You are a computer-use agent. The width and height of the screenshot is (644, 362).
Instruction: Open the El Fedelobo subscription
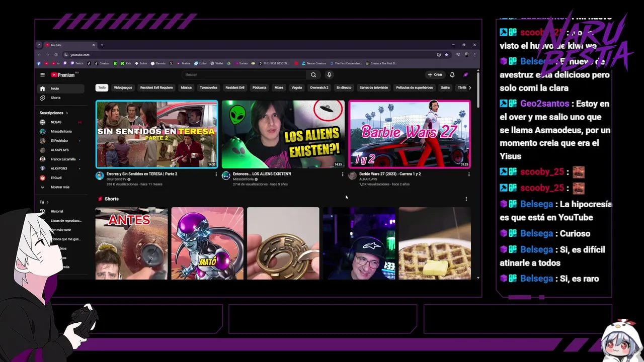point(61,141)
